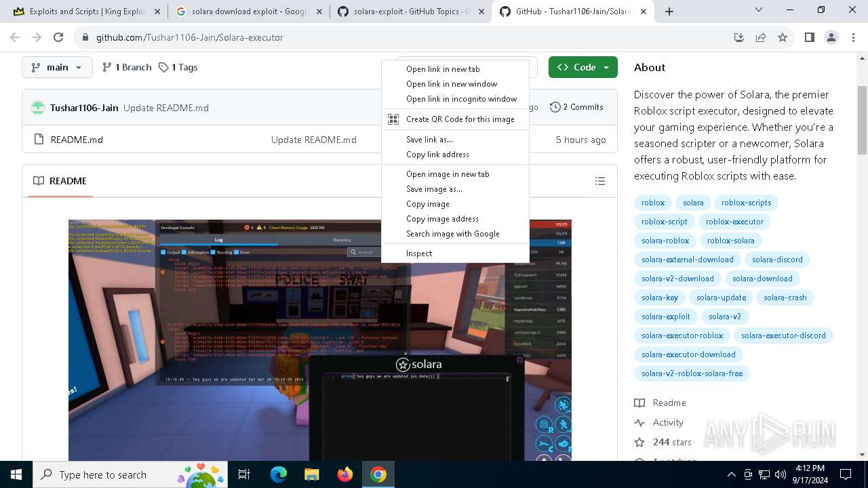Bookmark this page with the star icon
This screenshot has width=868, height=488.
[783, 37]
